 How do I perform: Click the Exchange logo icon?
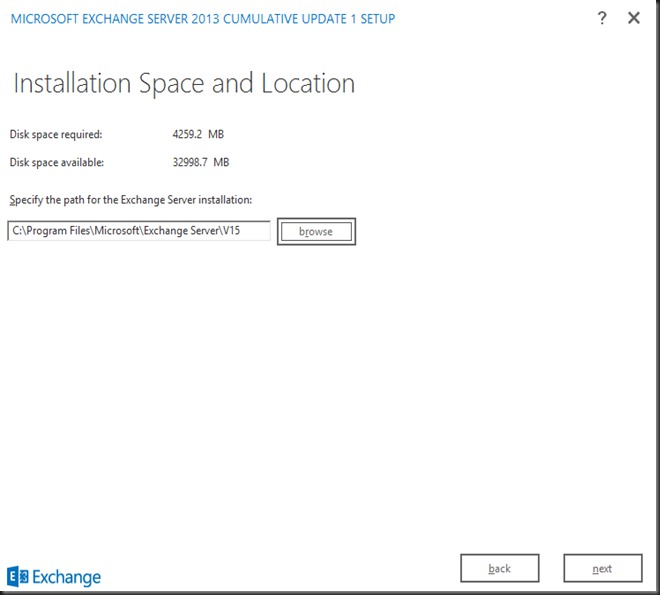point(18,576)
